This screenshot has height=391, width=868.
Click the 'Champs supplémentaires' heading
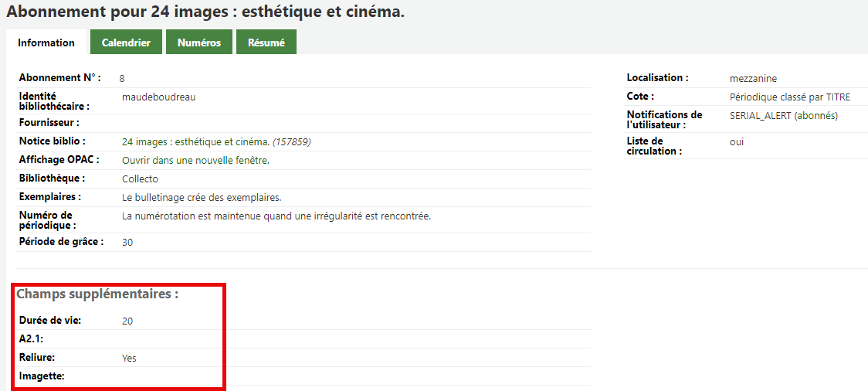point(97,294)
